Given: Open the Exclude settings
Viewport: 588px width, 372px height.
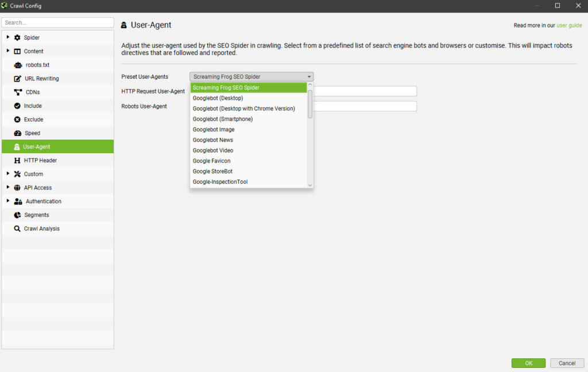Looking at the screenshot, I should tap(58, 119).
